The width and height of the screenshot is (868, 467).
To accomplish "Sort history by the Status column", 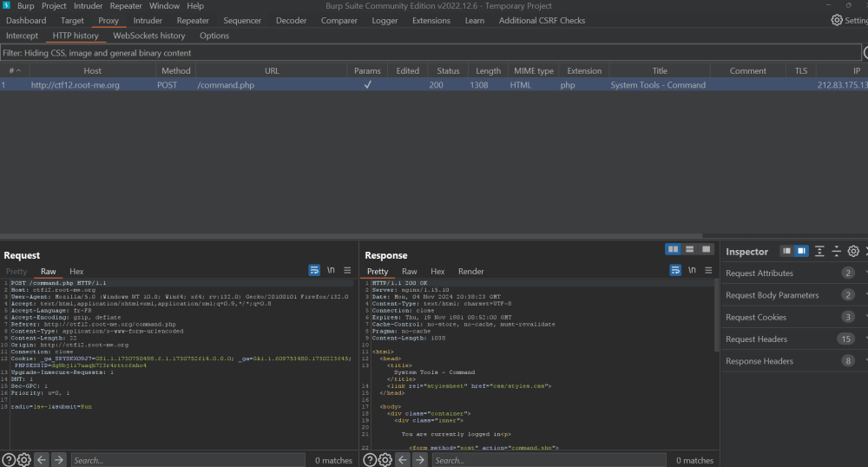I will click(x=448, y=70).
